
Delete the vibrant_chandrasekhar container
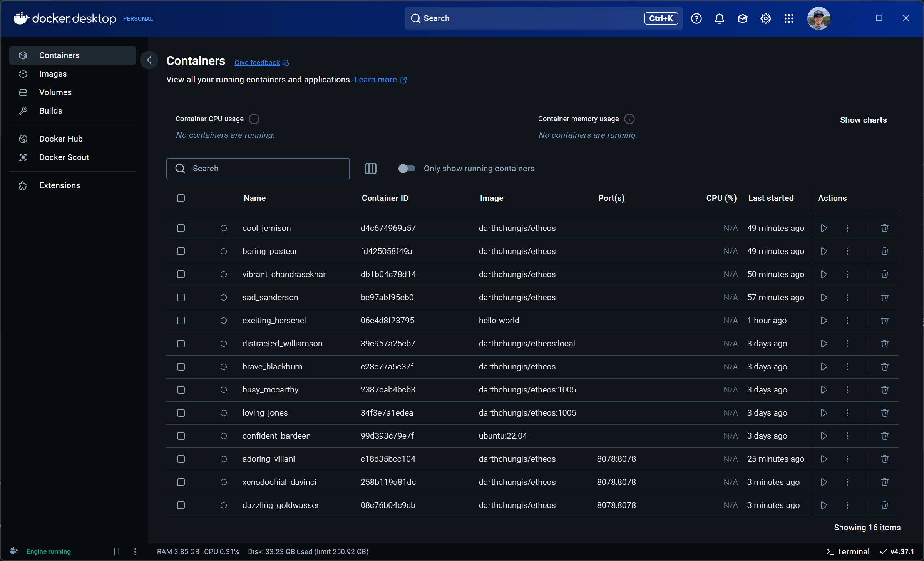pos(885,274)
